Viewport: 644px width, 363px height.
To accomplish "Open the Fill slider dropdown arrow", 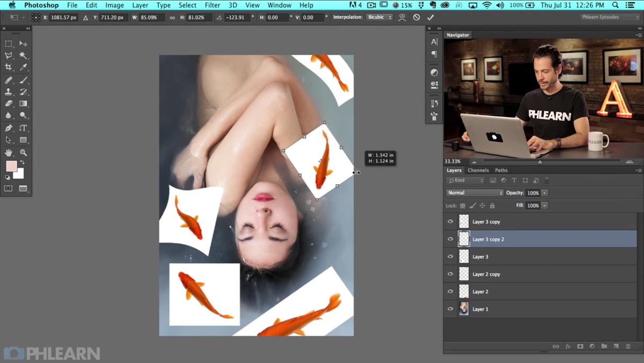I will pos(545,206).
